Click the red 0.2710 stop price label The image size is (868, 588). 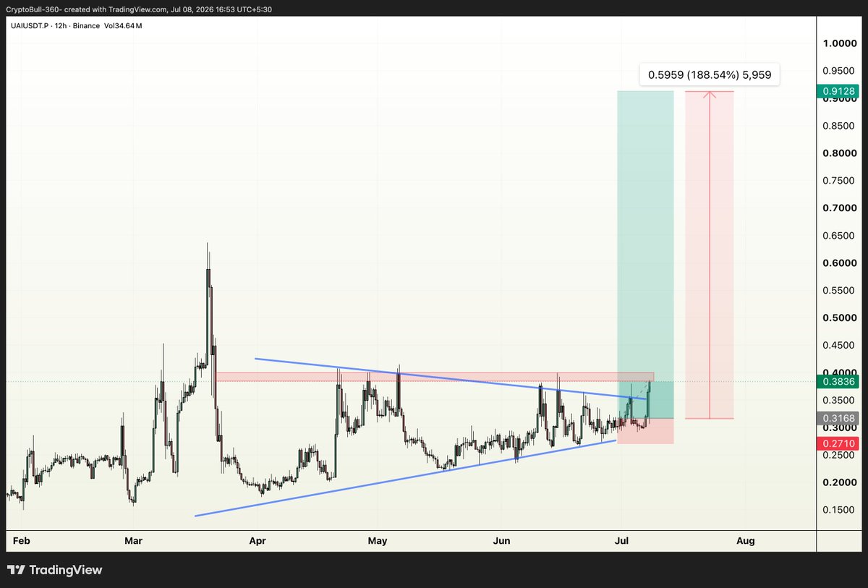[839, 443]
